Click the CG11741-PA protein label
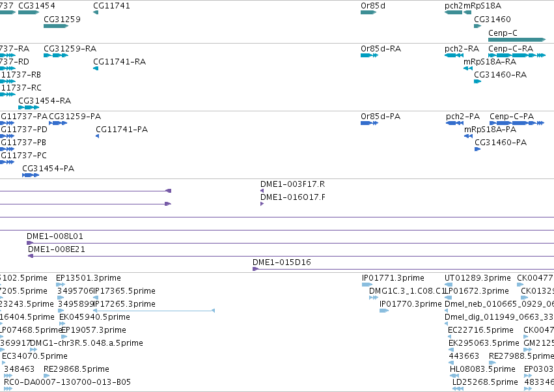Image resolution: width=554 pixels, height=392 pixels. (x=122, y=130)
